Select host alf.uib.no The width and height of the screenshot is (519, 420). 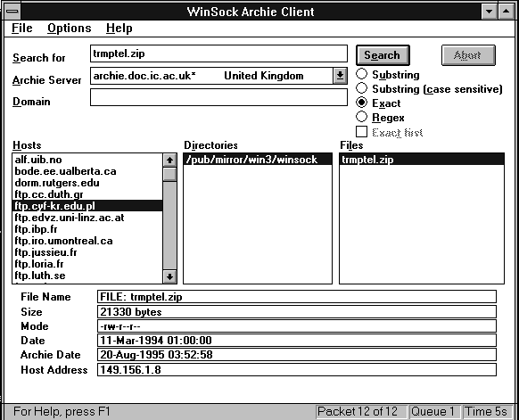pyautogui.click(x=87, y=160)
